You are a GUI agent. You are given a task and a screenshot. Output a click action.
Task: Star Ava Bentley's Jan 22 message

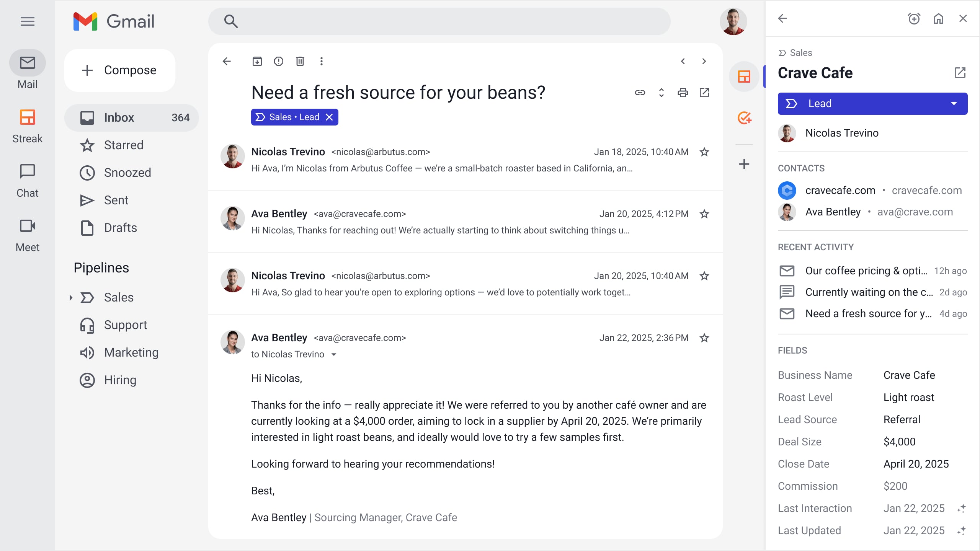(x=704, y=338)
